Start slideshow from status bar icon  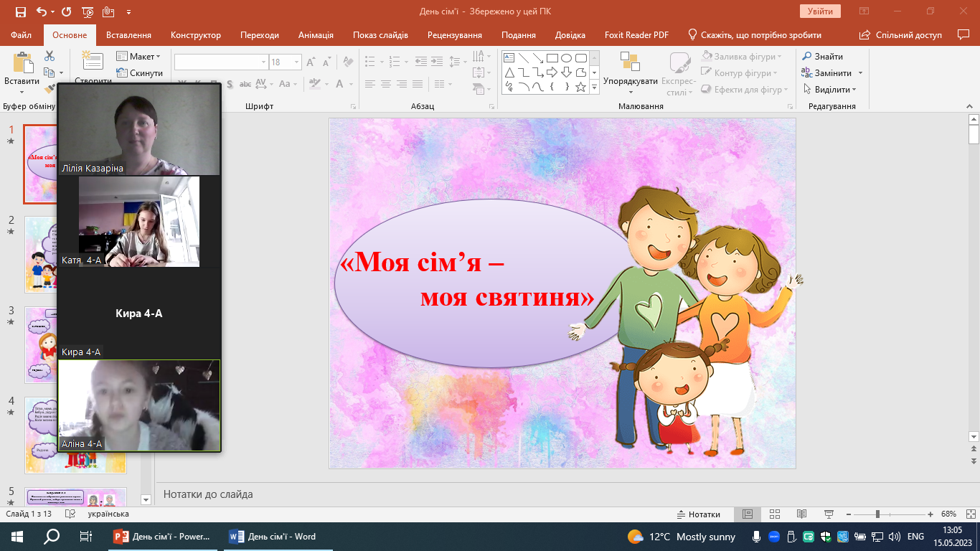click(x=829, y=514)
